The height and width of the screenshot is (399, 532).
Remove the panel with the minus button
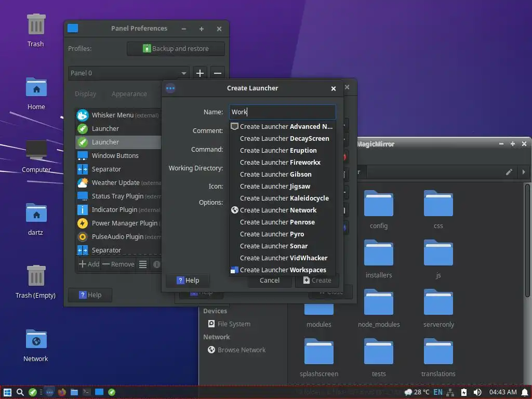tap(218, 73)
